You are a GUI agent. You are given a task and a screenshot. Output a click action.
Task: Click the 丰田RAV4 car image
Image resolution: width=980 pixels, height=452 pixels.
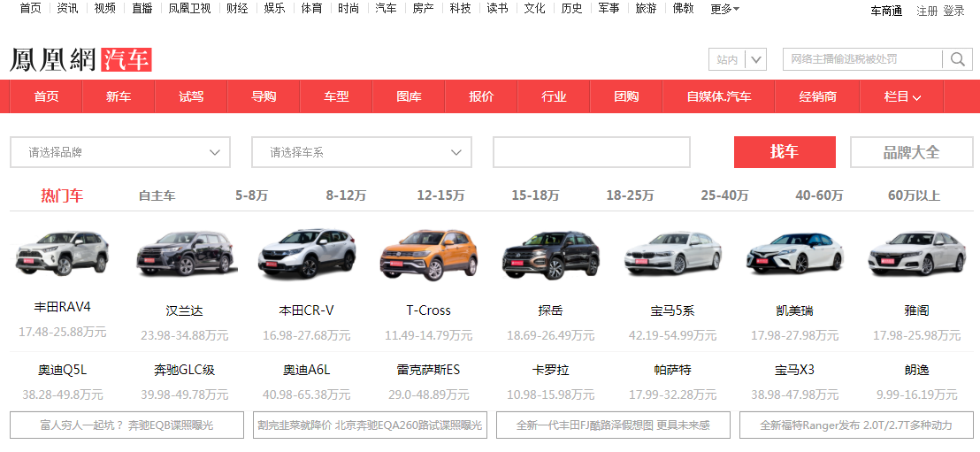pyautogui.click(x=63, y=253)
